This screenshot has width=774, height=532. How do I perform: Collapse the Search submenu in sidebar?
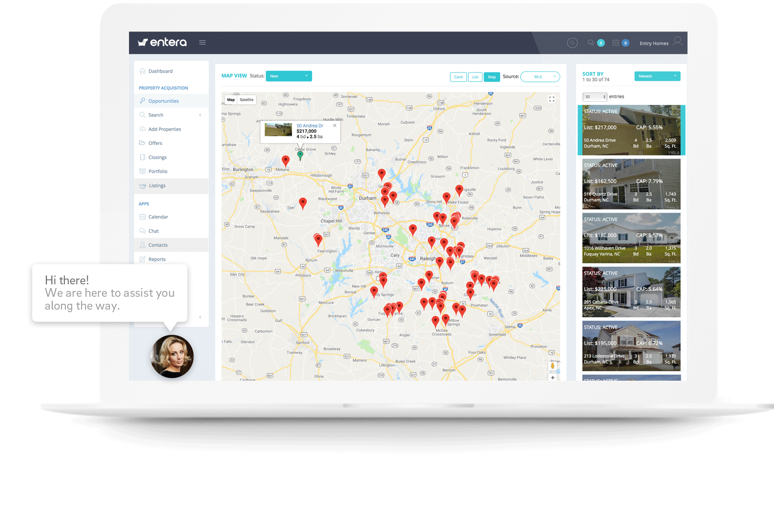coord(200,115)
